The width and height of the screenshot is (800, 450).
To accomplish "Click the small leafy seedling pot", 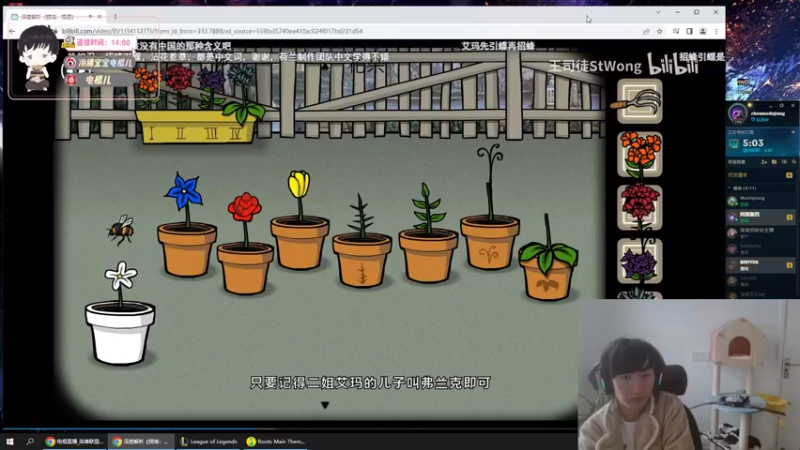I will [x=428, y=233].
